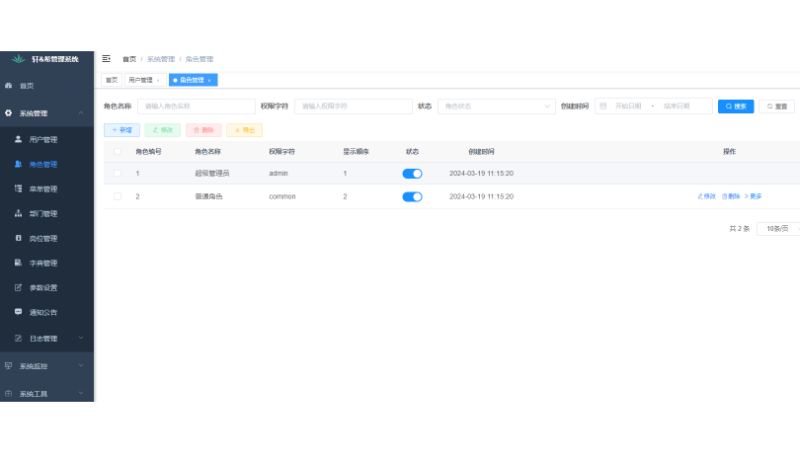Click the 系统监控 monitor icon

tap(8, 366)
